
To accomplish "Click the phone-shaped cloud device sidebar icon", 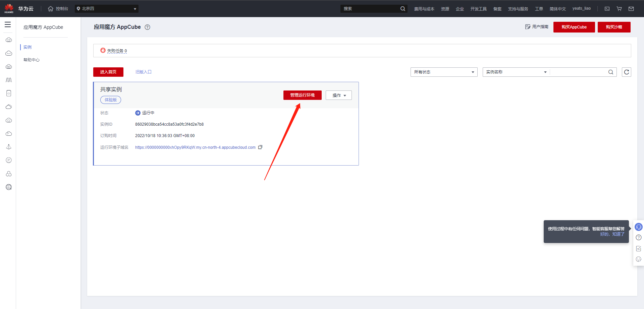I will point(9,93).
